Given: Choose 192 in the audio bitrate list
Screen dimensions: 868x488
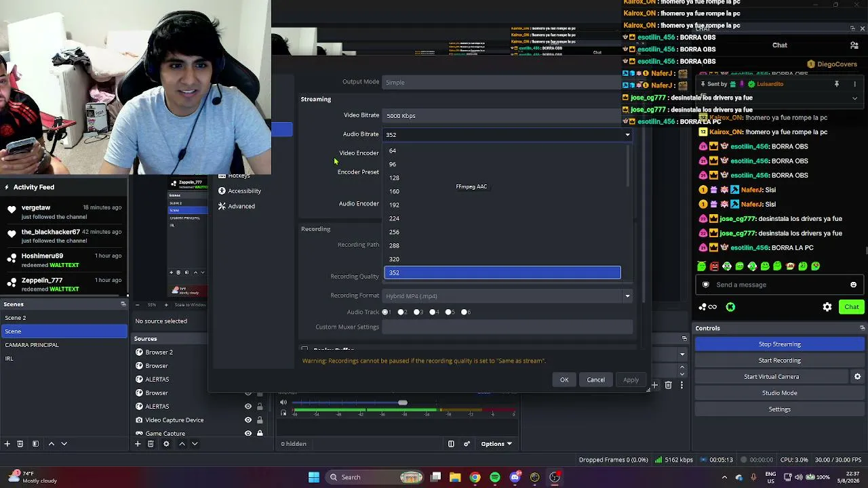Looking at the screenshot, I should click(x=502, y=205).
